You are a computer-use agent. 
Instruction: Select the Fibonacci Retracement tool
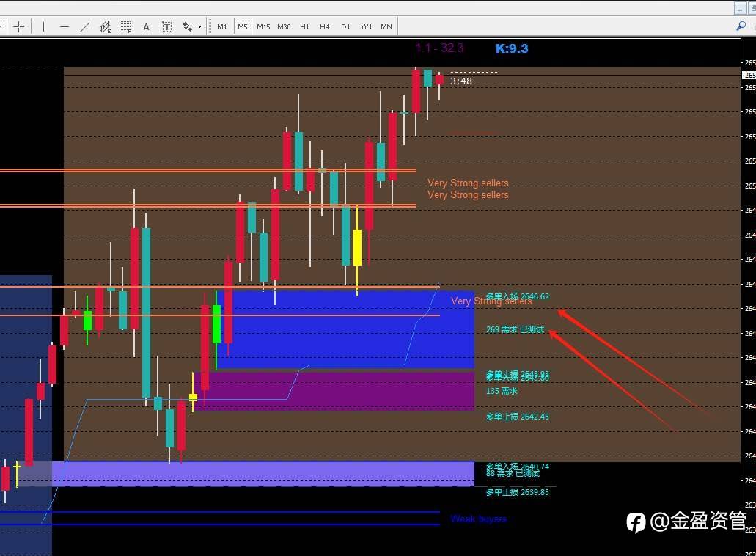coord(126,26)
